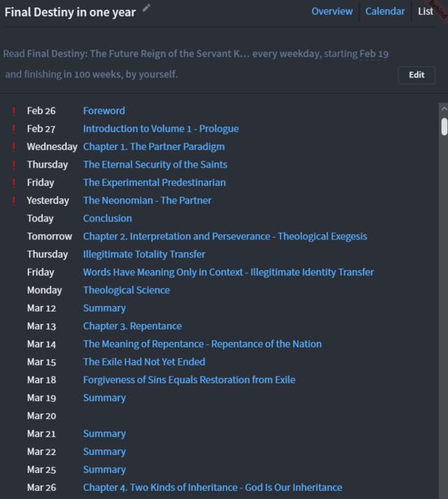
Task: Open today's Conclusion reading
Action: point(108,218)
